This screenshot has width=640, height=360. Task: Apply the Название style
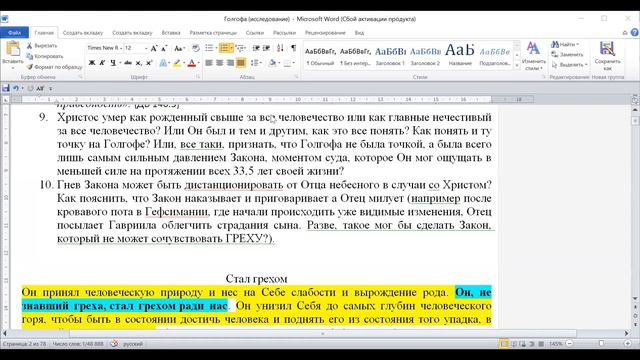[460, 56]
